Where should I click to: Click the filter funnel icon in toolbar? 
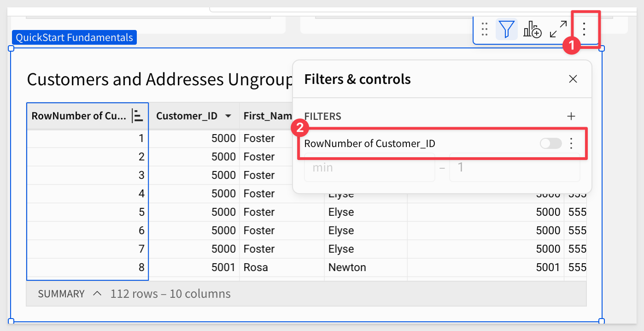pyautogui.click(x=506, y=29)
